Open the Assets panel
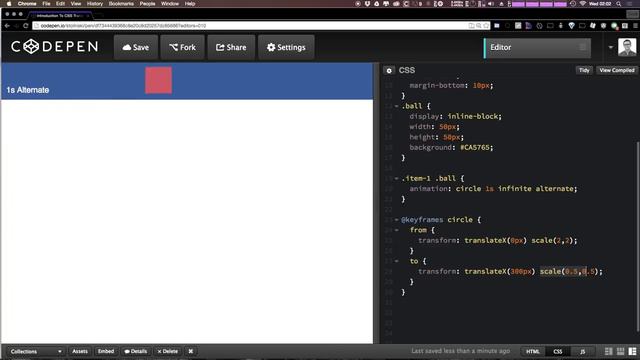Screen dimensions: 640x360 click(x=80, y=351)
